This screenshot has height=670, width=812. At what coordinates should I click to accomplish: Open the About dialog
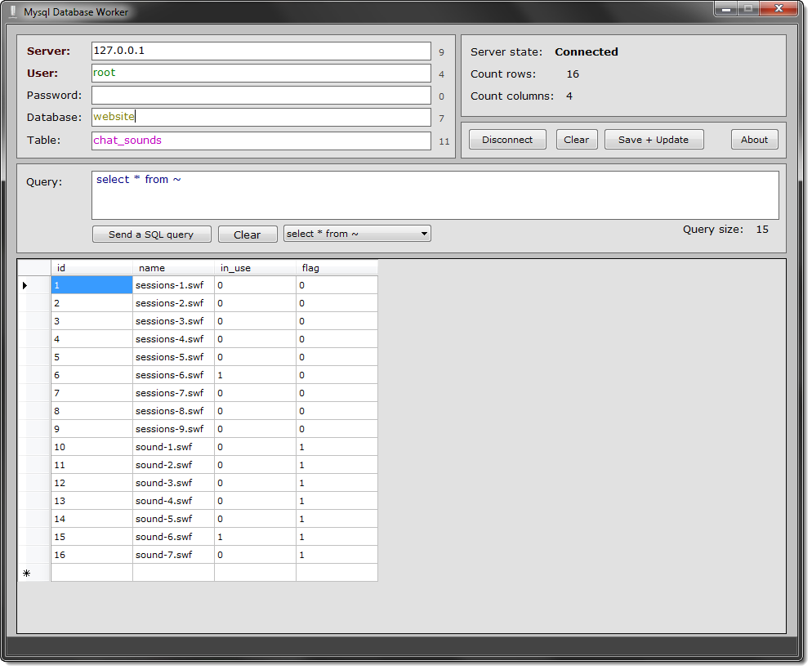click(754, 140)
